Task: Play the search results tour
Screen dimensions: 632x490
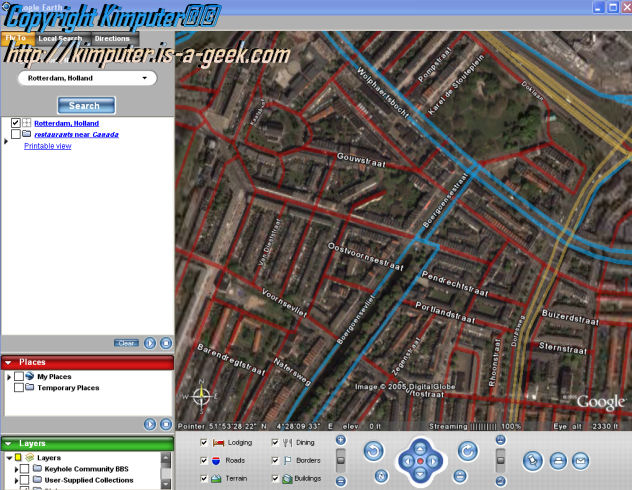Action: (x=150, y=343)
